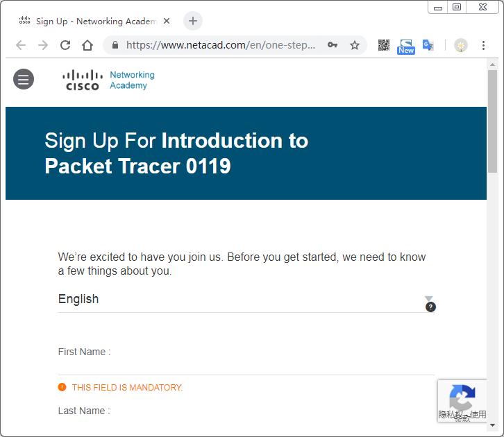Click the Cisco Networking Academy logo

108,80
